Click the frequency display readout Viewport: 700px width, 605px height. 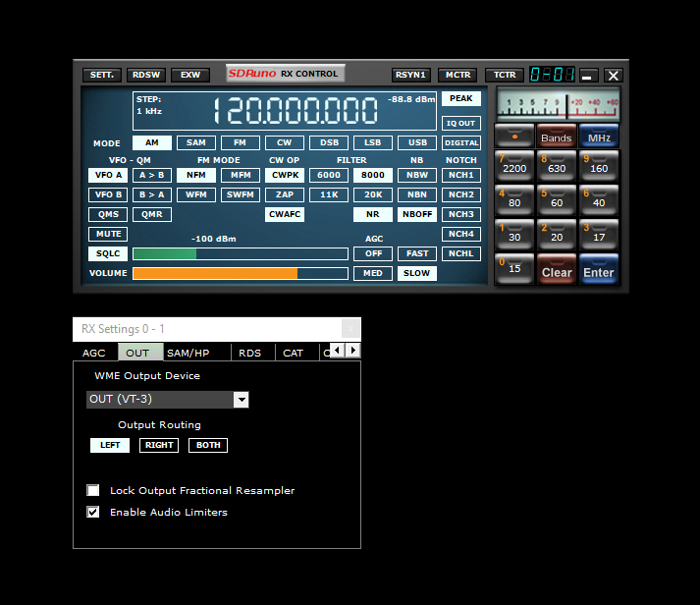296,111
